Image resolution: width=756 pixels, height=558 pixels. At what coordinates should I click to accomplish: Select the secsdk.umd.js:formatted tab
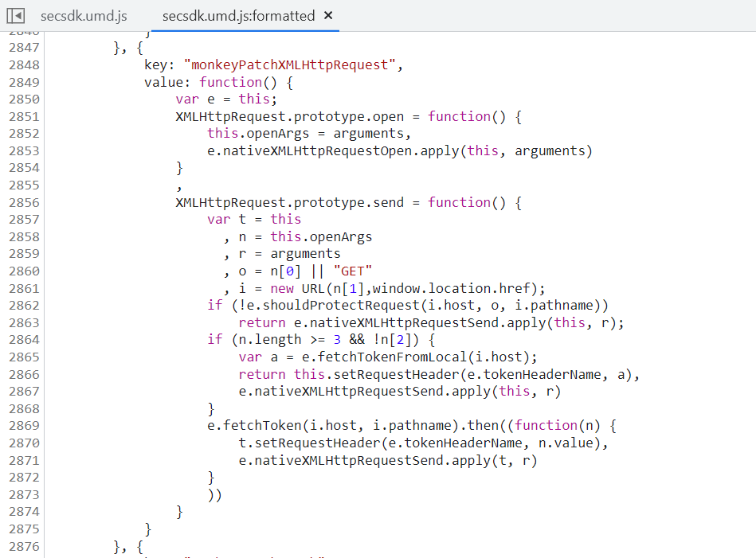tap(237, 16)
